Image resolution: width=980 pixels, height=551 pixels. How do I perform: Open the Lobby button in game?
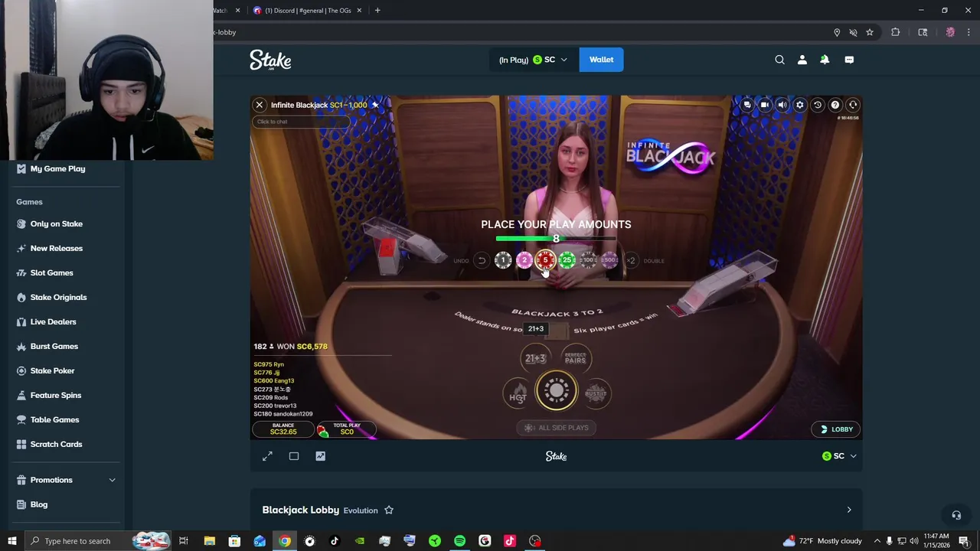836,429
